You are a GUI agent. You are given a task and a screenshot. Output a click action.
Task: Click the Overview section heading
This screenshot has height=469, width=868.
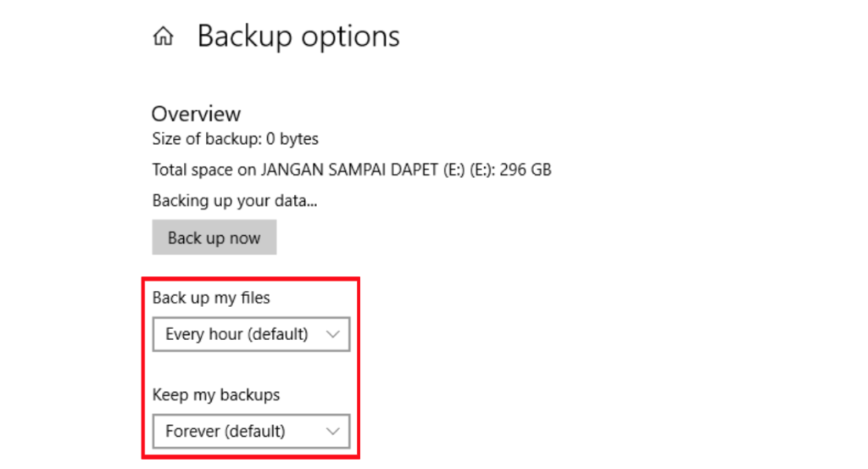coord(196,114)
